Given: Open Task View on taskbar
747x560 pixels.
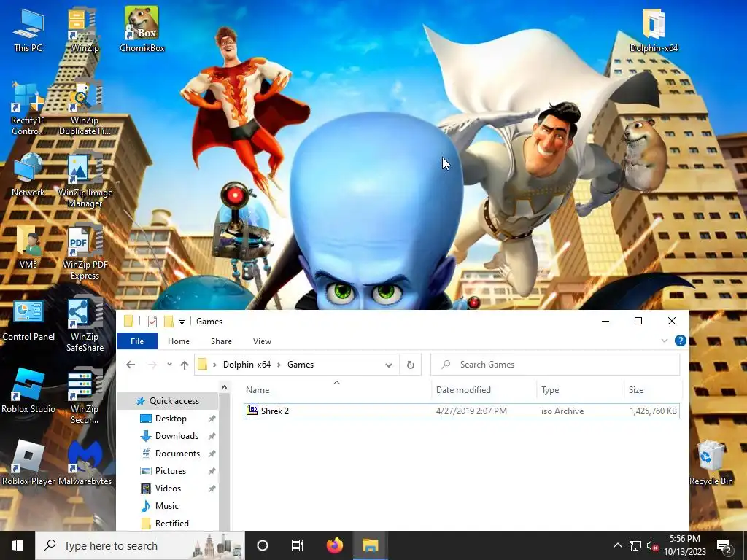Looking at the screenshot, I should [298, 545].
